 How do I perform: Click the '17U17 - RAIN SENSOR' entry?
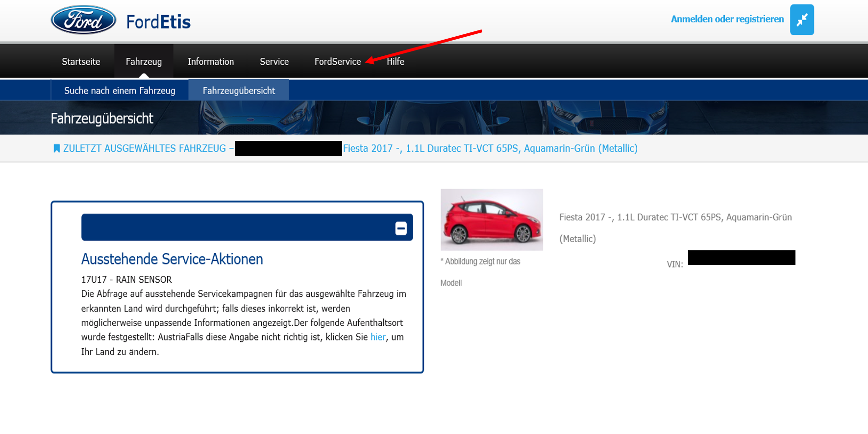click(126, 280)
